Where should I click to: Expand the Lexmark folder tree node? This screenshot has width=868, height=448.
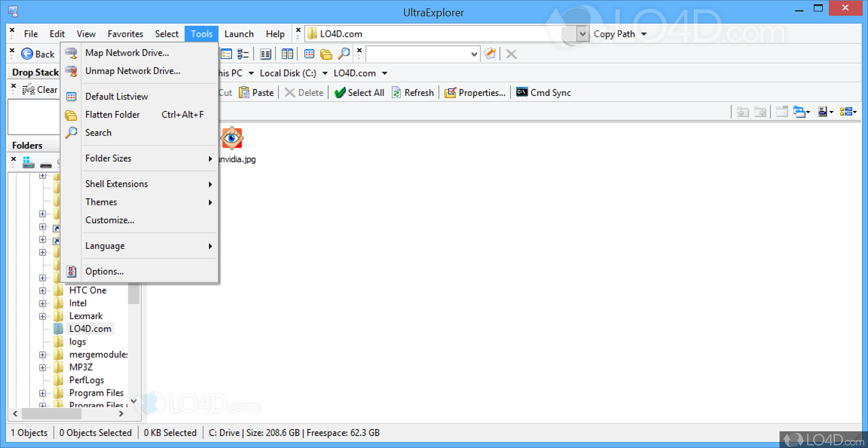(x=42, y=317)
